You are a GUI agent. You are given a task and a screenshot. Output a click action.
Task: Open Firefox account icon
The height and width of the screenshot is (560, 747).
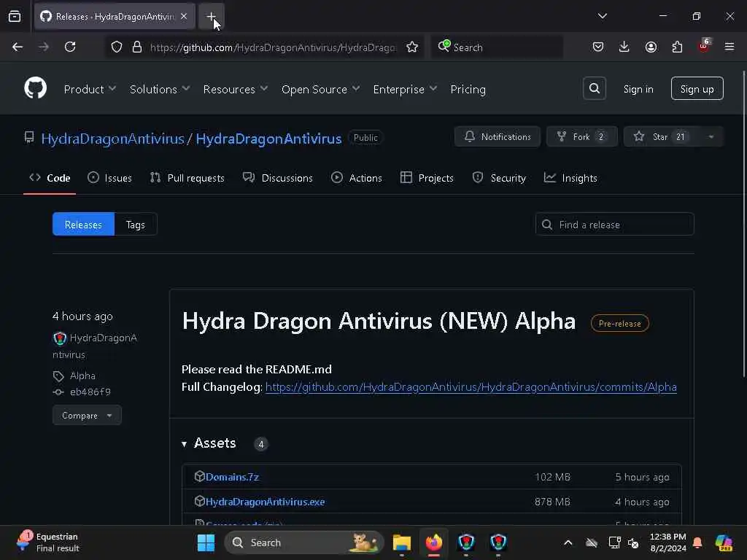(651, 47)
